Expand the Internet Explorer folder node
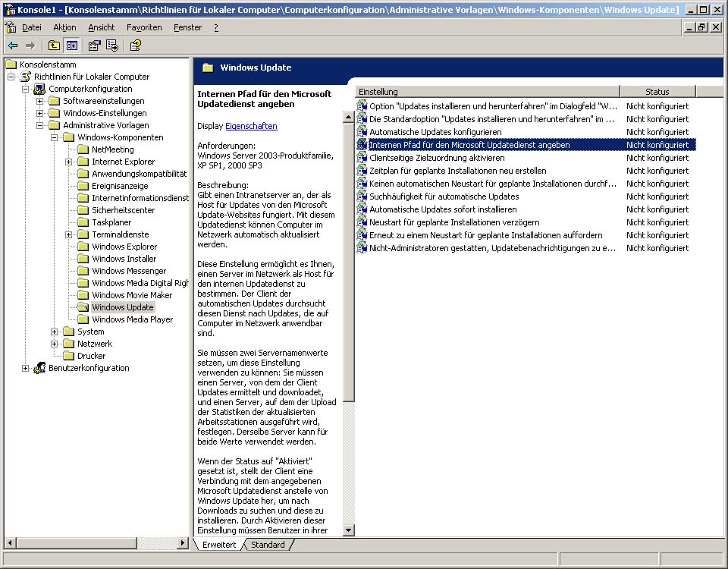The width and height of the screenshot is (728, 569). 68,162
